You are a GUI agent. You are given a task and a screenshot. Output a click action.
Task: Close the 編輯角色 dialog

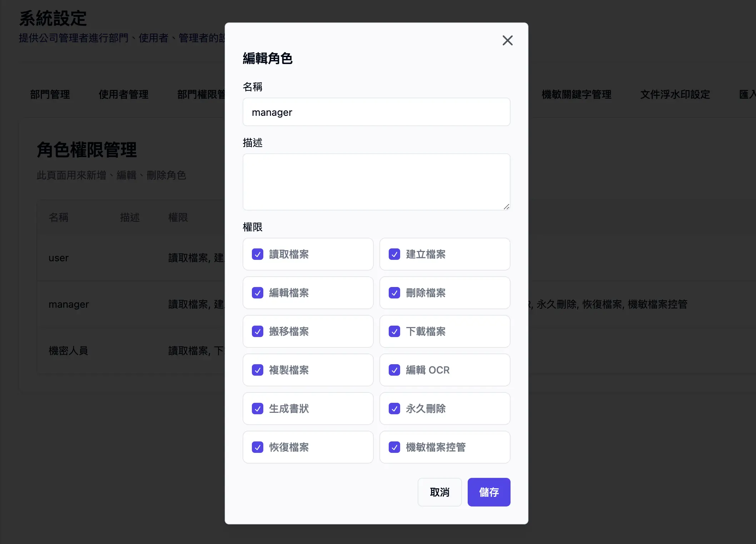[507, 40]
